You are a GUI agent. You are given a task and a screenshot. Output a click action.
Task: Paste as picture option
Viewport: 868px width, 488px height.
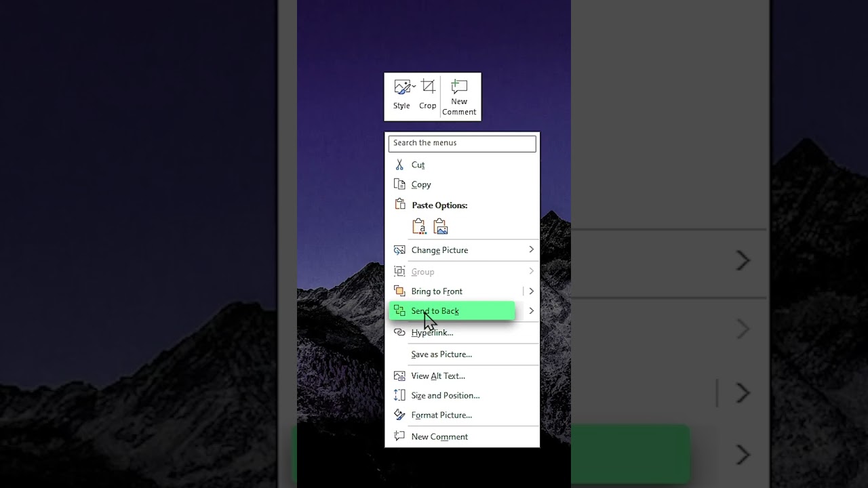click(441, 226)
